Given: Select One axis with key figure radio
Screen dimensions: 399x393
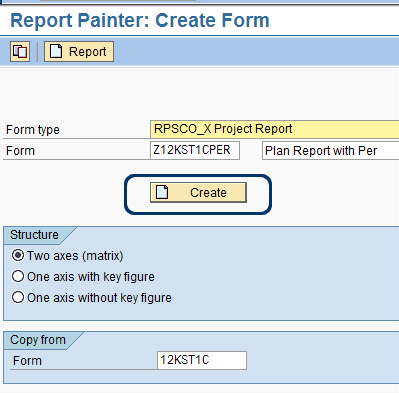Looking at the screenshot, I should coord(18,277).
